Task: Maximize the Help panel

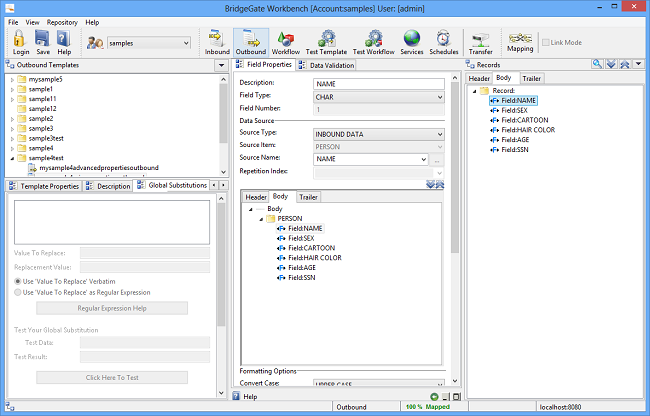Action: tap(456, 397)
